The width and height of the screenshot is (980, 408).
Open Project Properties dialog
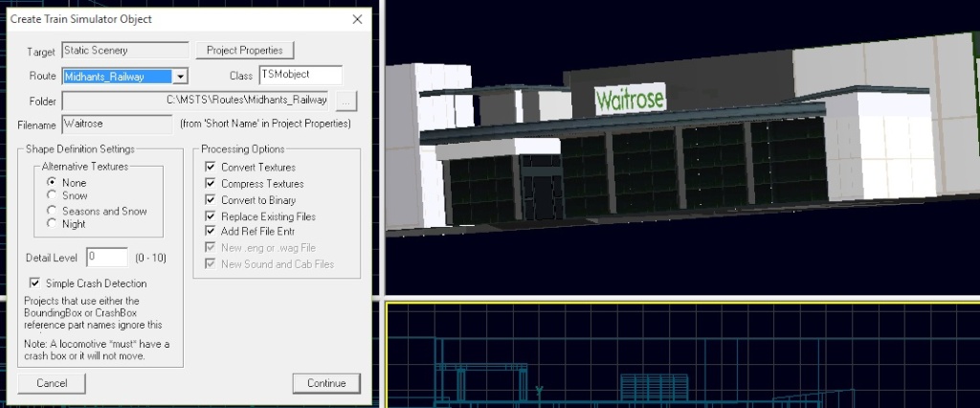point(244,50)
